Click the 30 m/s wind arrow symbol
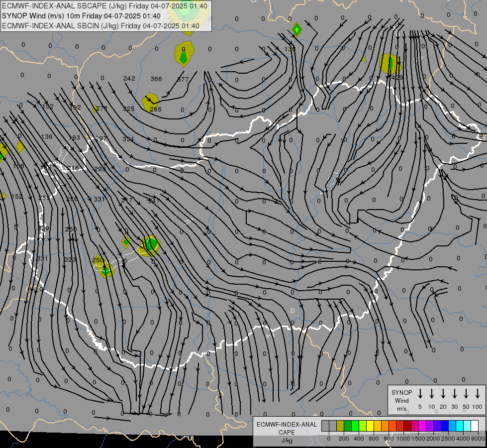The height and width of the screenshot is (448, 487). pyautogui.click(x=454, y=394)
